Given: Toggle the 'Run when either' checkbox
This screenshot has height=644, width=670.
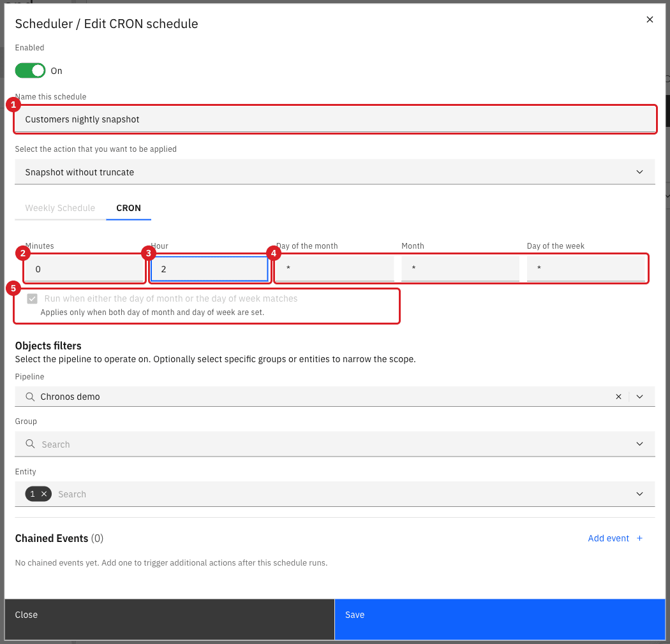Looking at the screenshot, I should 32,298.
